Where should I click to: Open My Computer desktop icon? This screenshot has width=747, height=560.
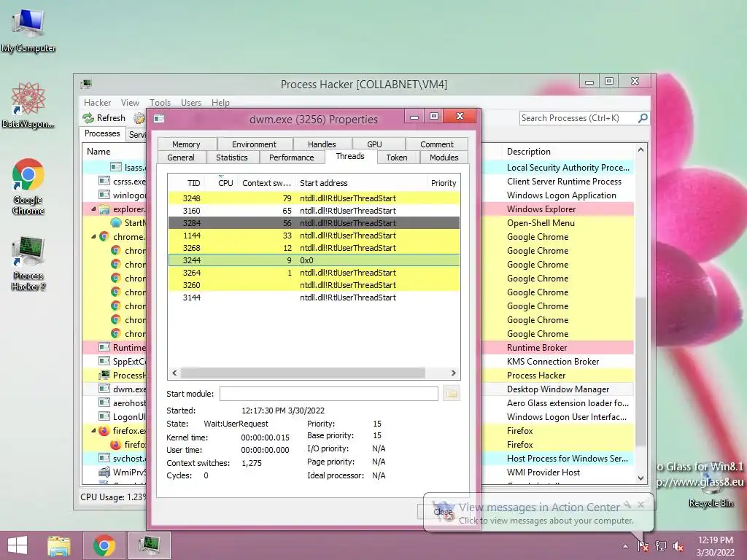point(28,31)
